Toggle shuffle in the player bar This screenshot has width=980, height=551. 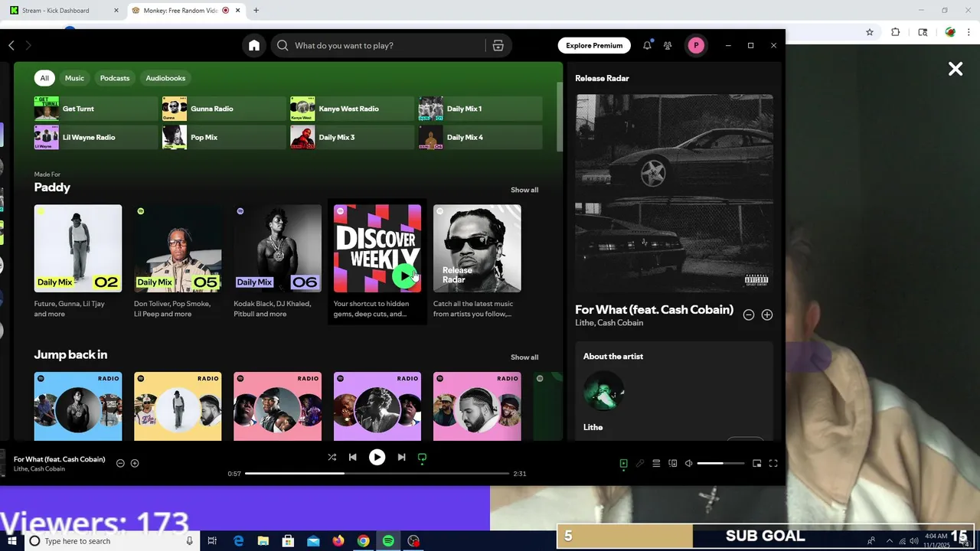332,457
